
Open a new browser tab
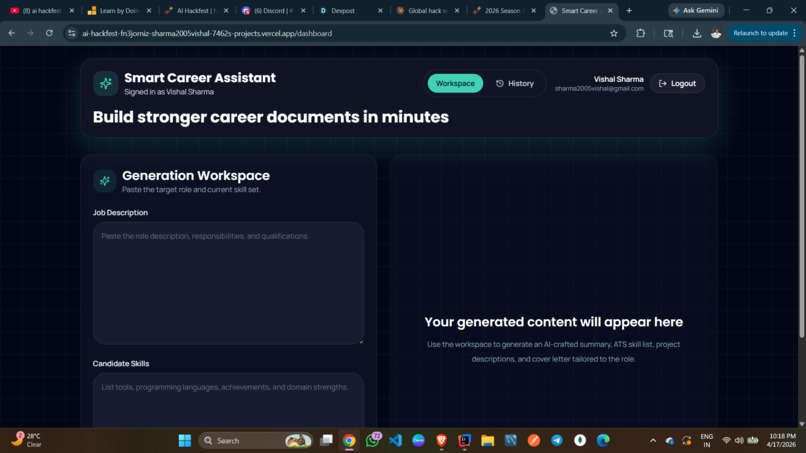(629, 10)
